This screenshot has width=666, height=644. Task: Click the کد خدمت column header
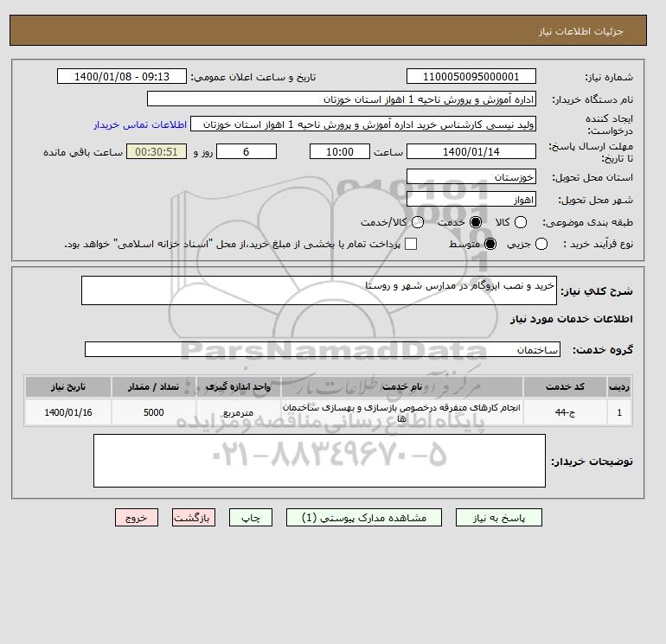coord(565,386)
